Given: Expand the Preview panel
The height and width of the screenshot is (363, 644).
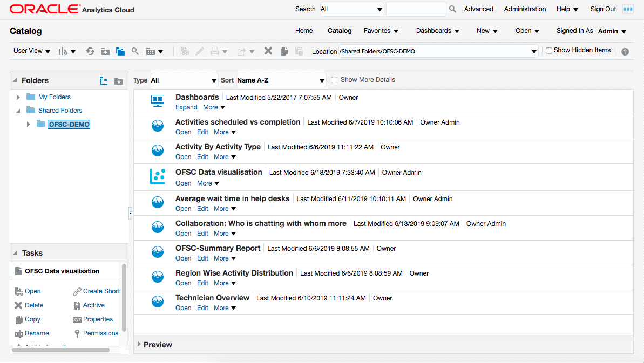Looking at the screenshot, I should 139,344.
